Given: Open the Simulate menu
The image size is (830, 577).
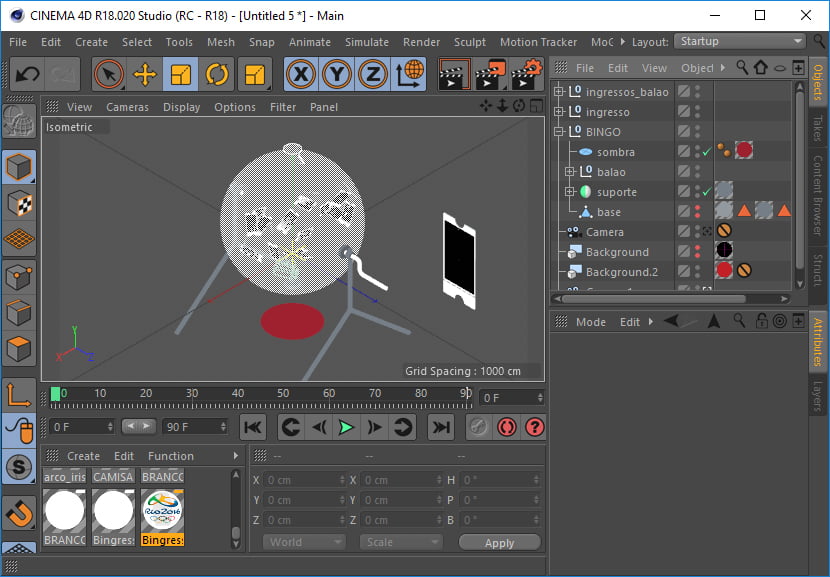Looking at the screenshot, I should click(366, 42).
